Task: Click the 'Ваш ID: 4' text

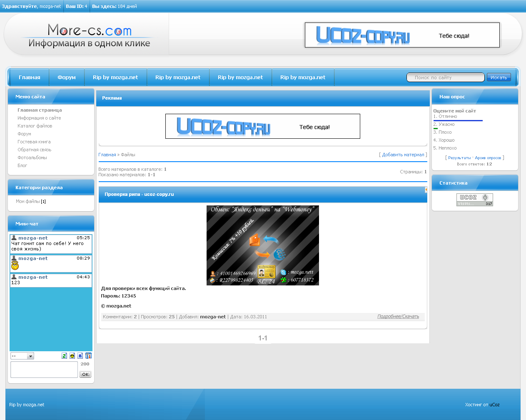Action: point(76,6)
